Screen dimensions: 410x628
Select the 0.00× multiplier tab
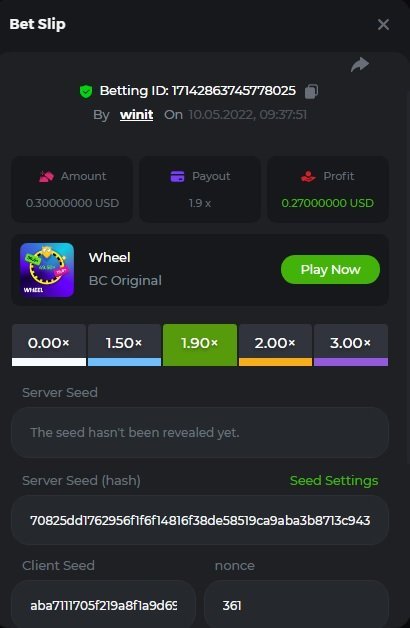[49, 345]
